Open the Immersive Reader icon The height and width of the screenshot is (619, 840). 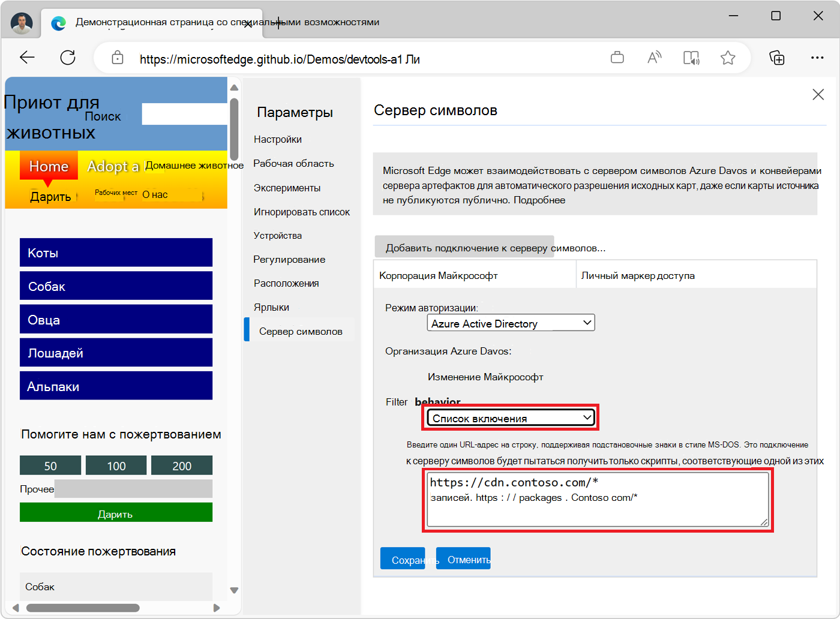tap(691, 58)
